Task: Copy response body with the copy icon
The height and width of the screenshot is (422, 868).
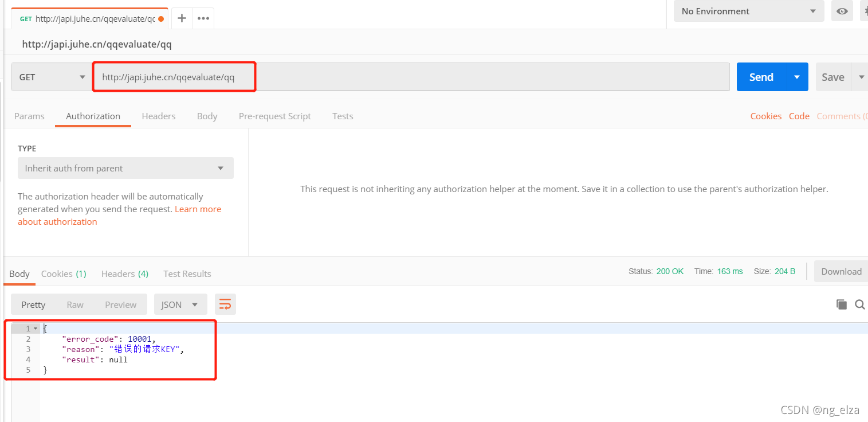Action: click(841, 304)
